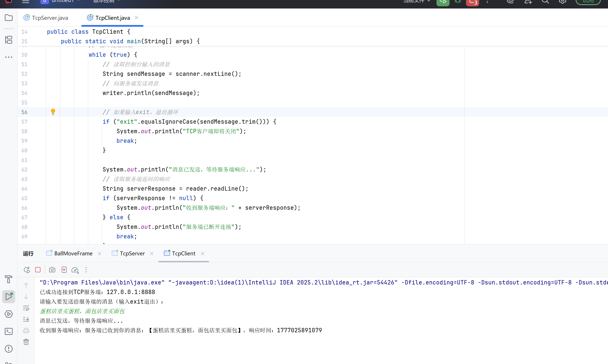Open the Structure tool window
The image size is (608, 364).
[x=9, y=40]
